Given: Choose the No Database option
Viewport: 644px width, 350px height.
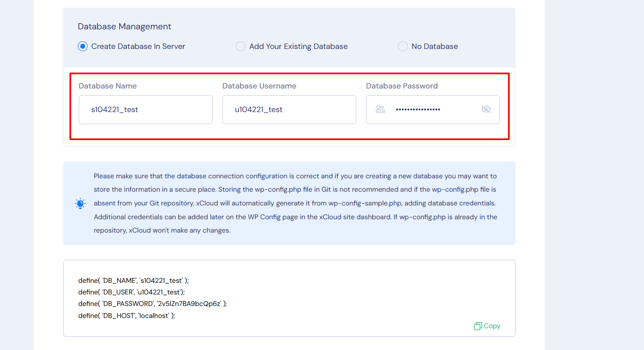Looking at the screenshot, I should [x=403, y=46].
